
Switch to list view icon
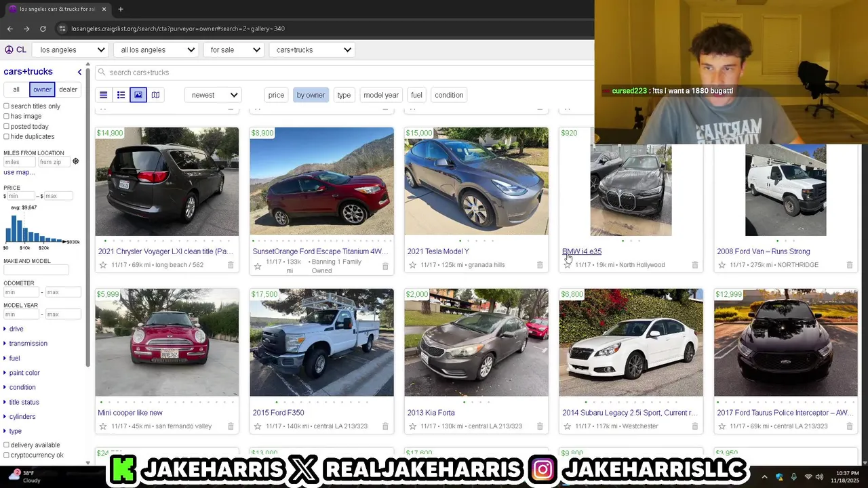104,95
